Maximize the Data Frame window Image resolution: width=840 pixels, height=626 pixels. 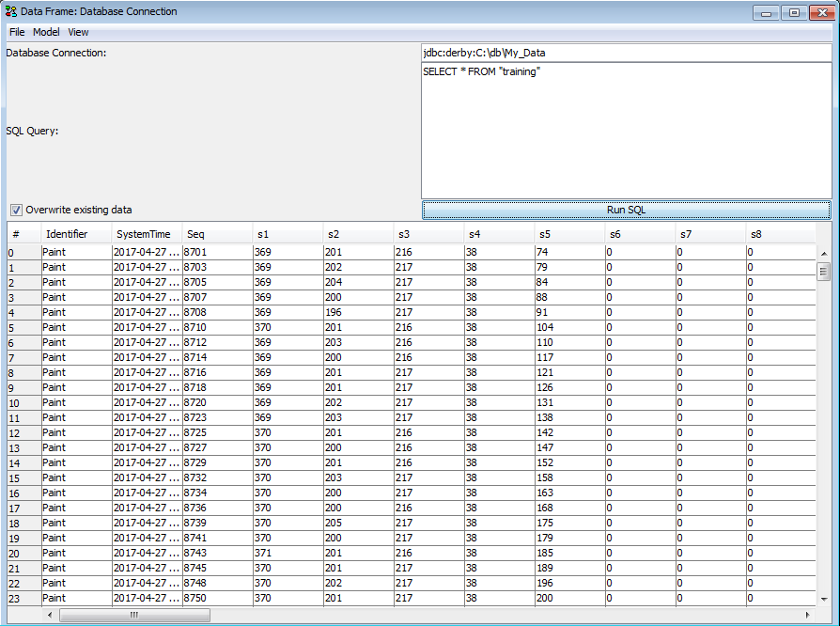(794, 13)
